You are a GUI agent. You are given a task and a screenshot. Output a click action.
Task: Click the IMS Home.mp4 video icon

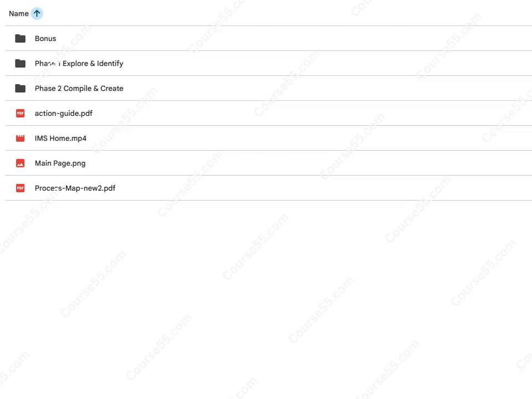point(21,138)
